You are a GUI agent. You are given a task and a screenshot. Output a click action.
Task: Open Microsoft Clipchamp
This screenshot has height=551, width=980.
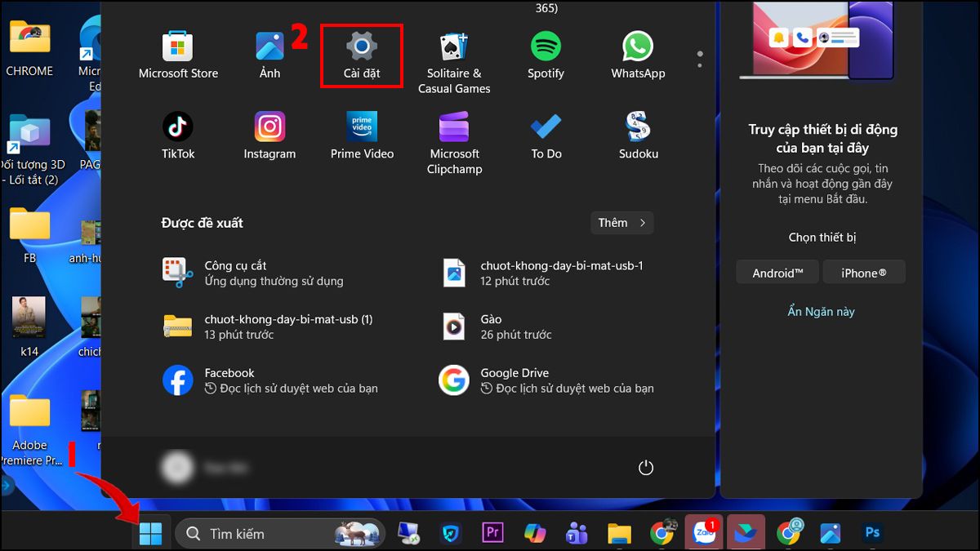click(454, 144)
